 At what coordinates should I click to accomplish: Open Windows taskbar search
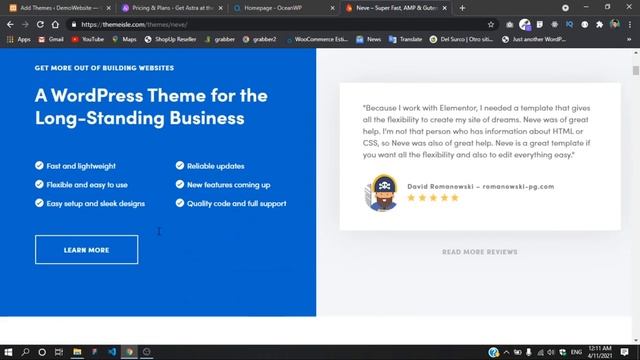pyautogui.click(x=25, y=352)
